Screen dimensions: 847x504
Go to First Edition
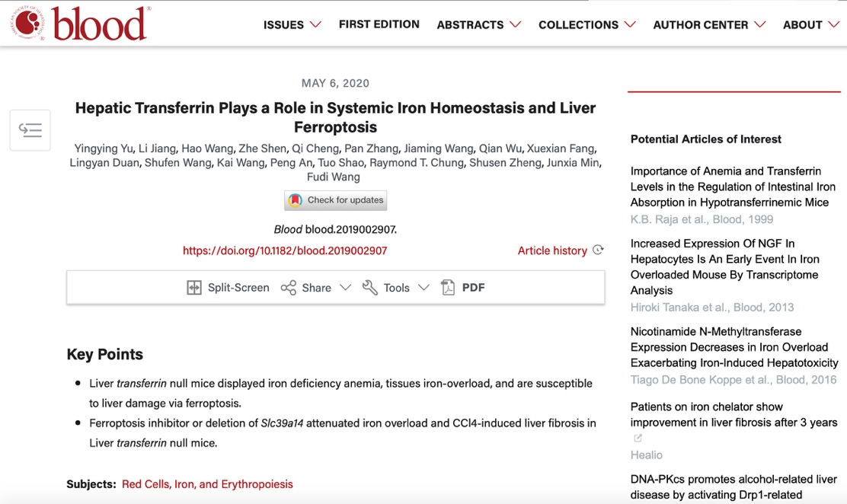click(379, 24)
